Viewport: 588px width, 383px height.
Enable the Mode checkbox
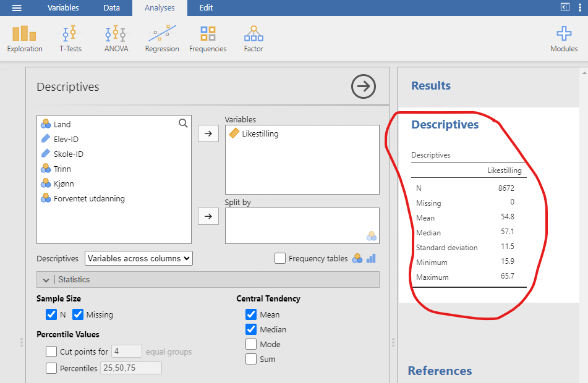(251, 344)
